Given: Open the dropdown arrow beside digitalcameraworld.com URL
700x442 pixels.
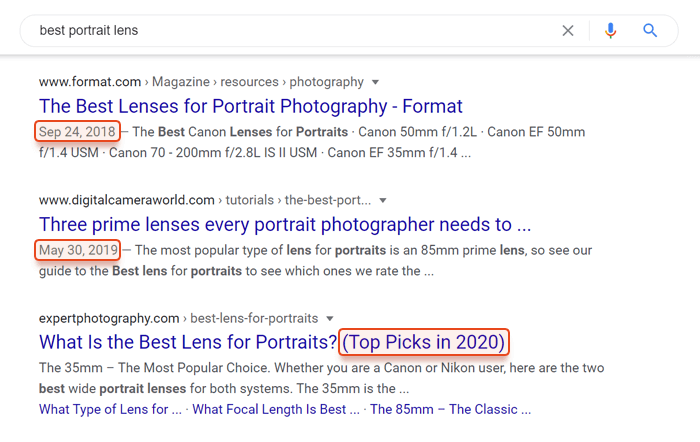Looking at the screenshot, I should click(383, 200).
